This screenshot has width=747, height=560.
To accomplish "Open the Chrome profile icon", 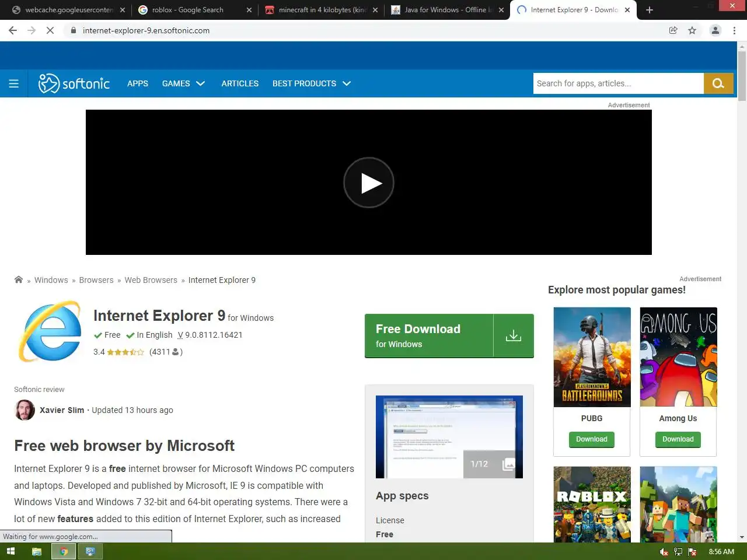I will click(x=715, y=30).
